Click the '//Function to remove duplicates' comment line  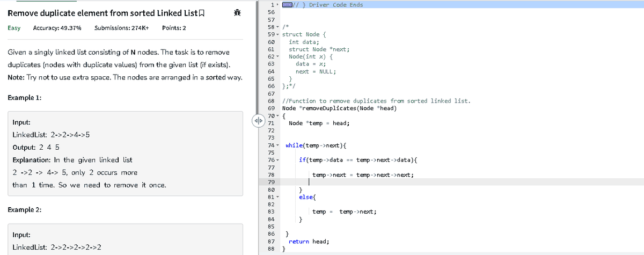tap(376, 101)
